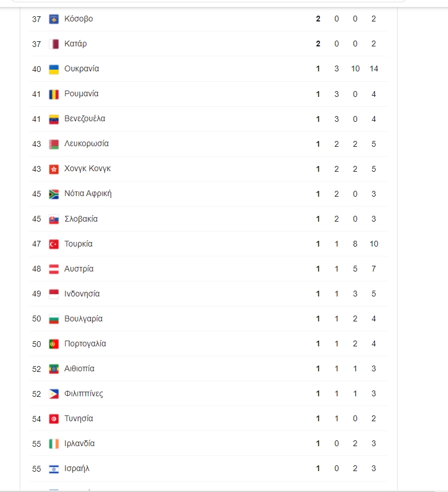Click the Turkey flag icon
The width and height of the screenshot is (448, 492).
click(54, 244)
